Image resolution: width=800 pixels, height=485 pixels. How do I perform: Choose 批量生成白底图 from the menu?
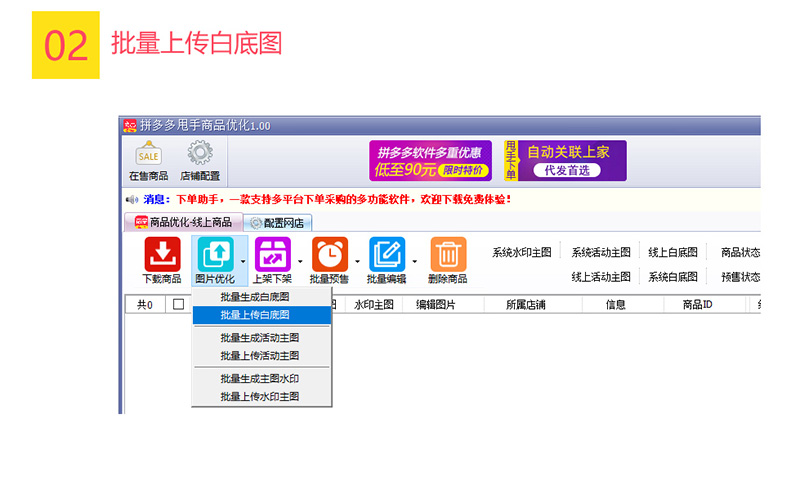262,297
